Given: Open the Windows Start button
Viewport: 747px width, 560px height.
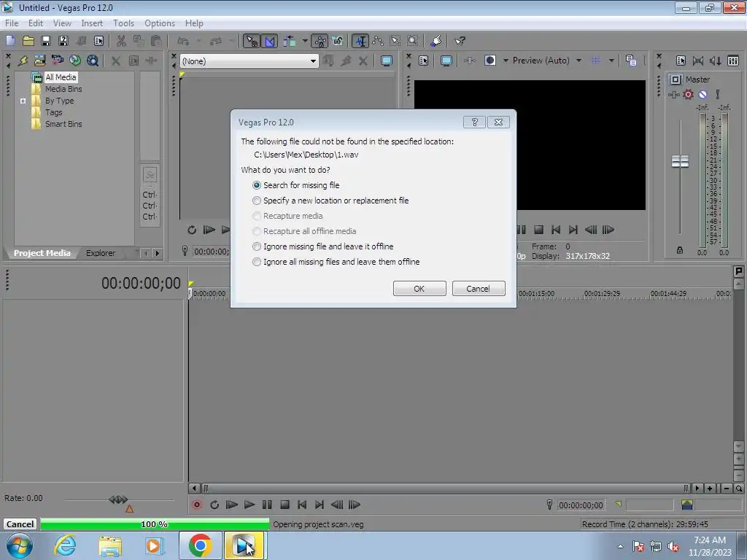Looking at the screenshot, I should pos(20,545).
